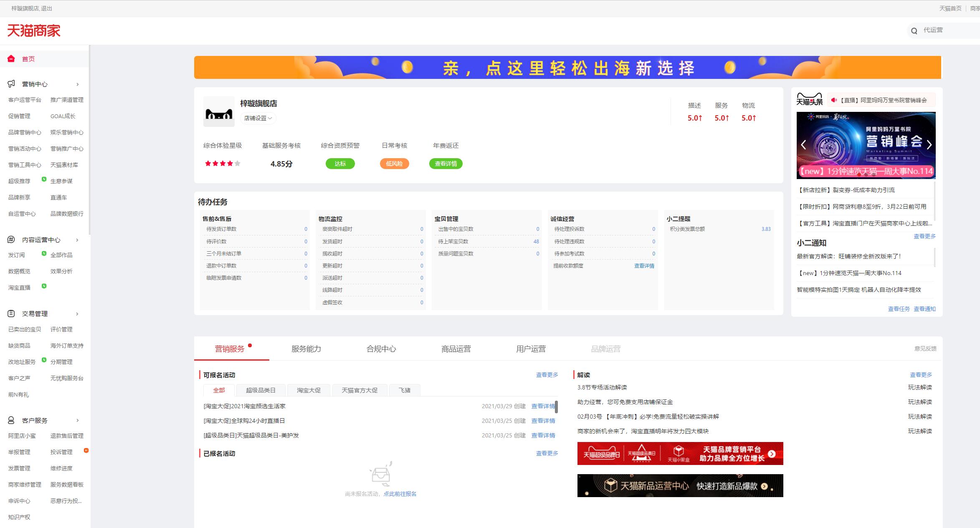Viewport: 980px width, 528px height.
Task: Open 查看通知 link in 小二通知
Action: 924,309
